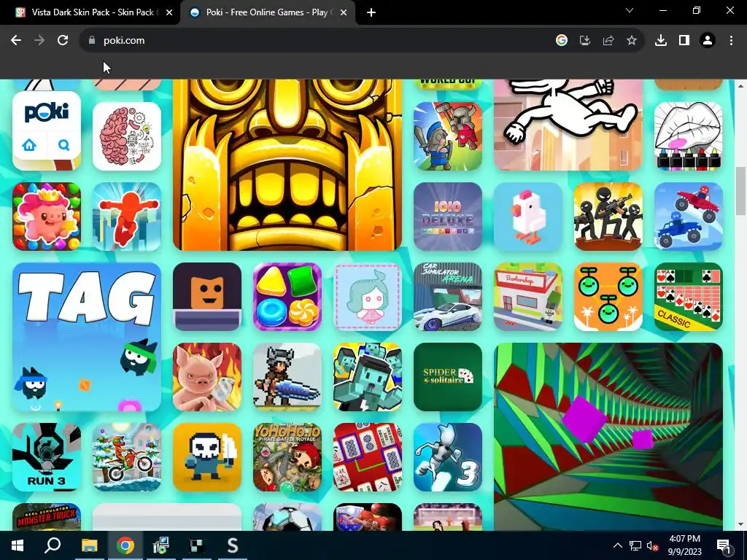Viewport: 747px width, 560px height.
Task: Open the notification center icon
Action: pos(724,546)
